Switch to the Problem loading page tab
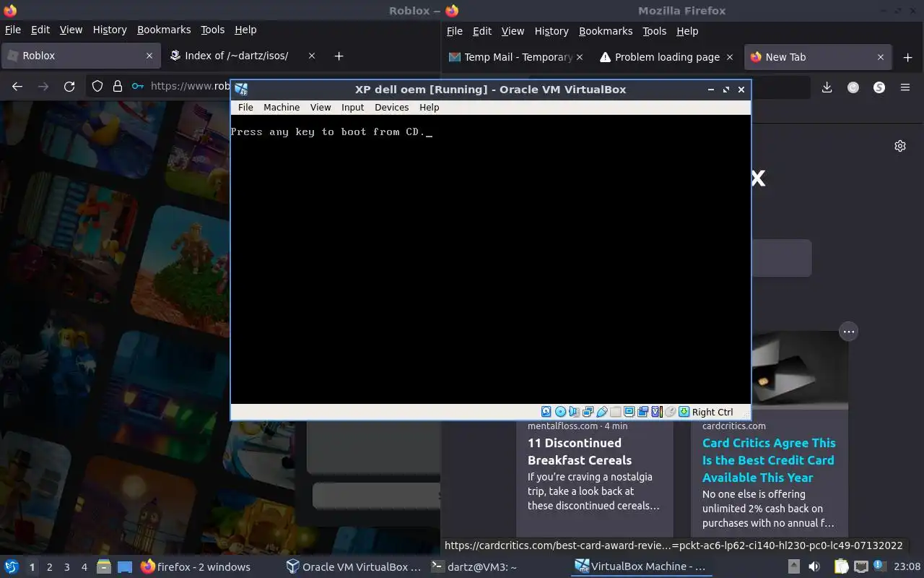The width and height of the screenshot is (924, 578). point(667,57)
